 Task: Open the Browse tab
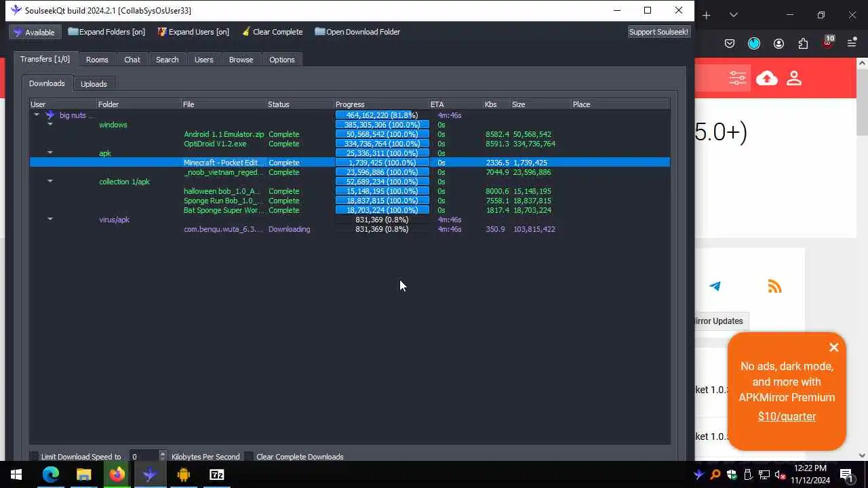pos(241,60)
